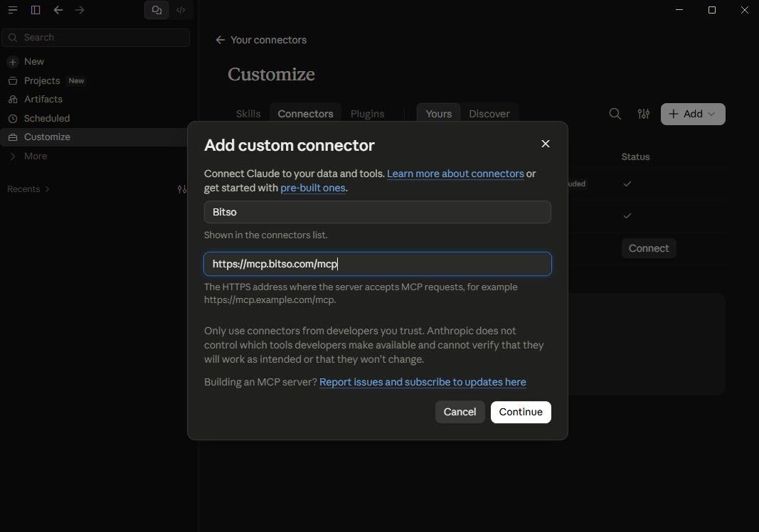Click the connector name field containing Bitso
The image size is (759, 532).
tap(378, 212)
